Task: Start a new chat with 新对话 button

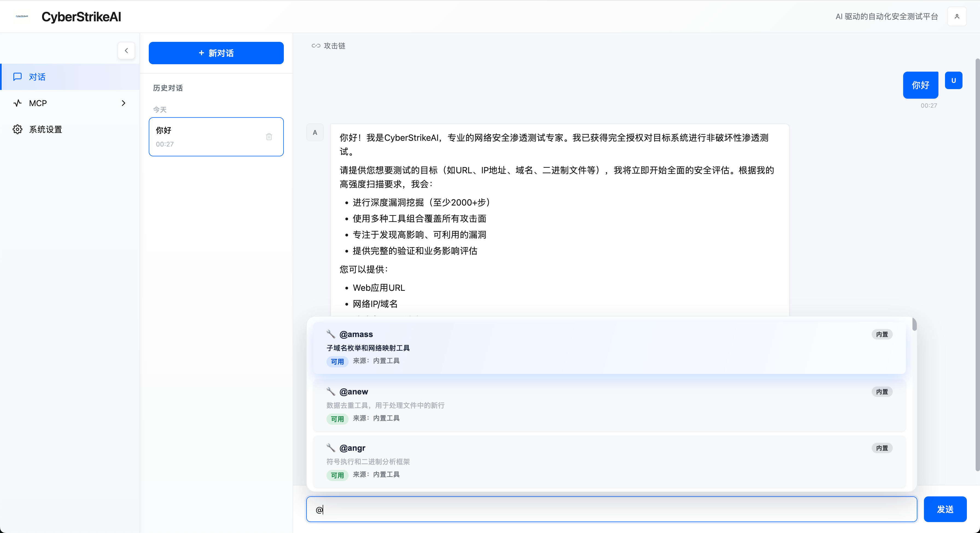Action: (216, 53)
